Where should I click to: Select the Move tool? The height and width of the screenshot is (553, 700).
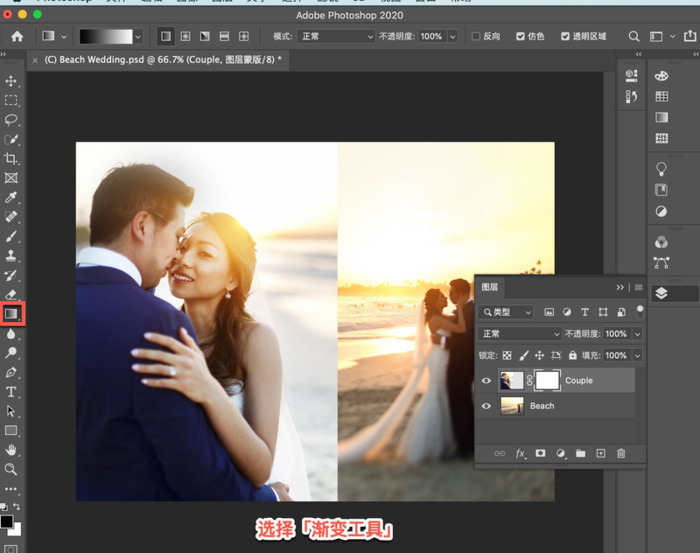pos(11,81)
